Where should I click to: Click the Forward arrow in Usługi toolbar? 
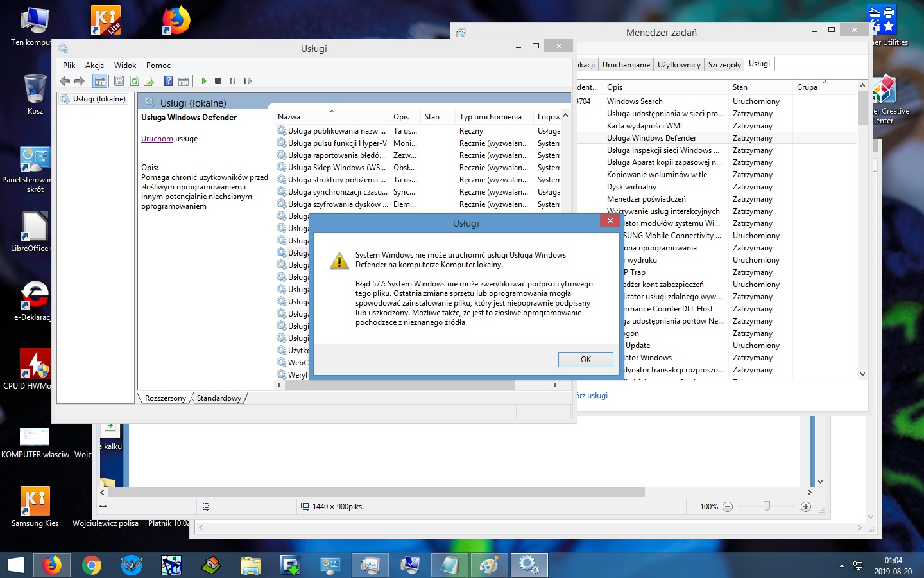(80, 81)
